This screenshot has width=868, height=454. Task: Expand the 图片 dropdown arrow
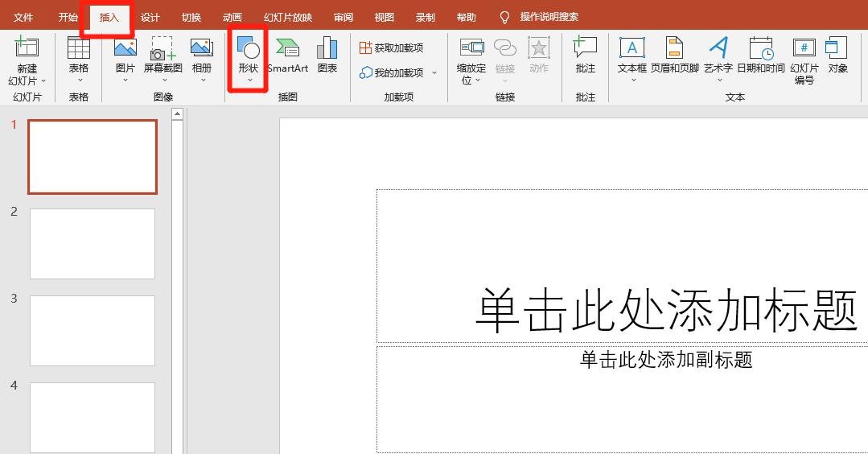pyautogui.click(x=125, y=80)
